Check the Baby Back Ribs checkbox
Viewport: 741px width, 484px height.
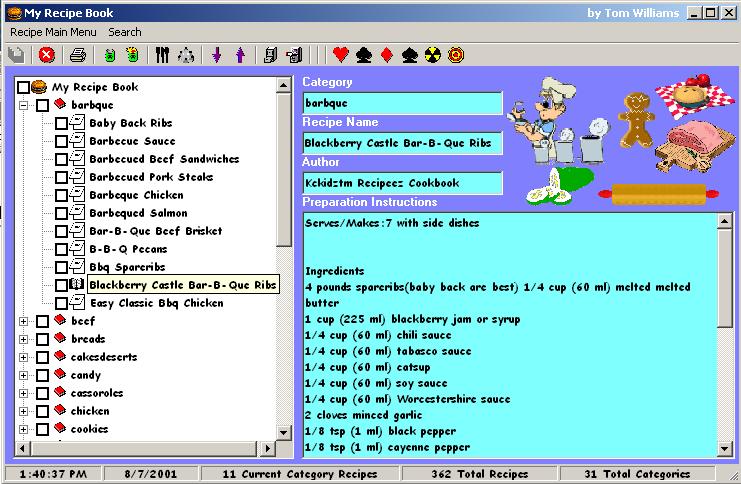tap(62, 124)
